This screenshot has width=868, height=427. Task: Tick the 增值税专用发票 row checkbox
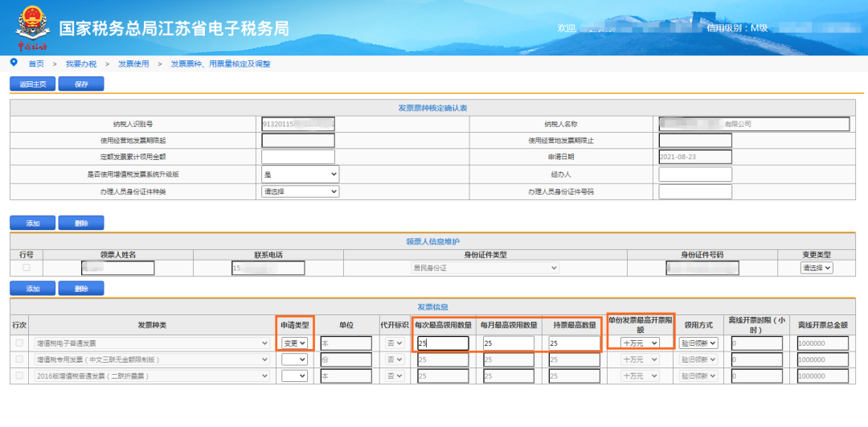(x=19, y=359)
